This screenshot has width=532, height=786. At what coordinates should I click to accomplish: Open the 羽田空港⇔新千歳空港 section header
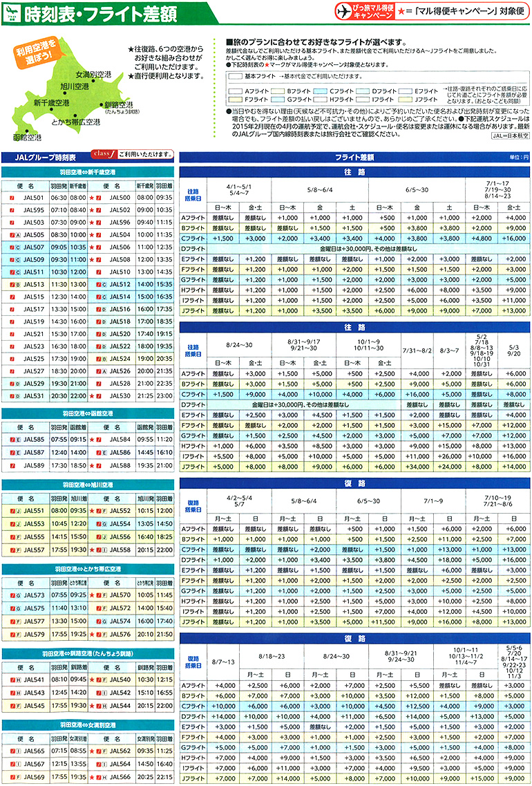pos(88,171)
